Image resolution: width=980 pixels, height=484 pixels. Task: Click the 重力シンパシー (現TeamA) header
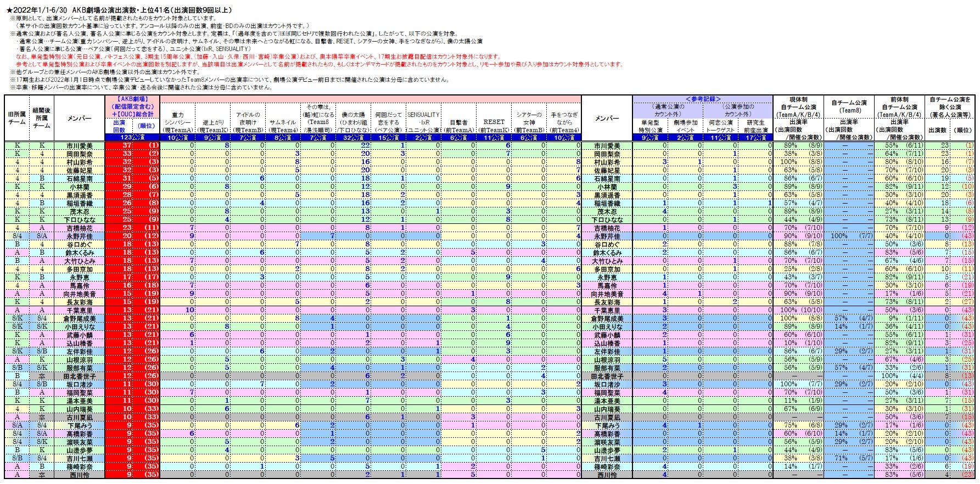pyautogui.click(x=177, y=122)
